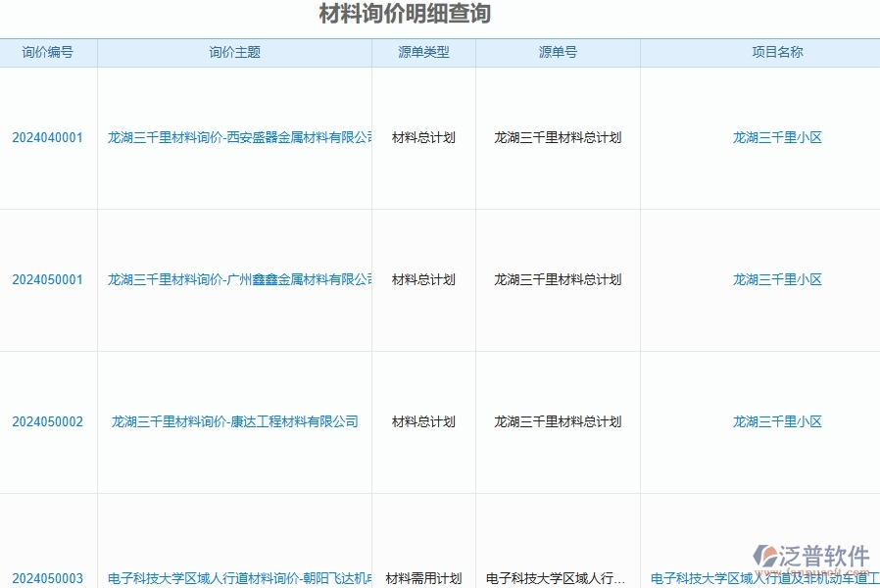
Task: Click the 材料询价明细查询 page title
Action: tap(404, 15)
